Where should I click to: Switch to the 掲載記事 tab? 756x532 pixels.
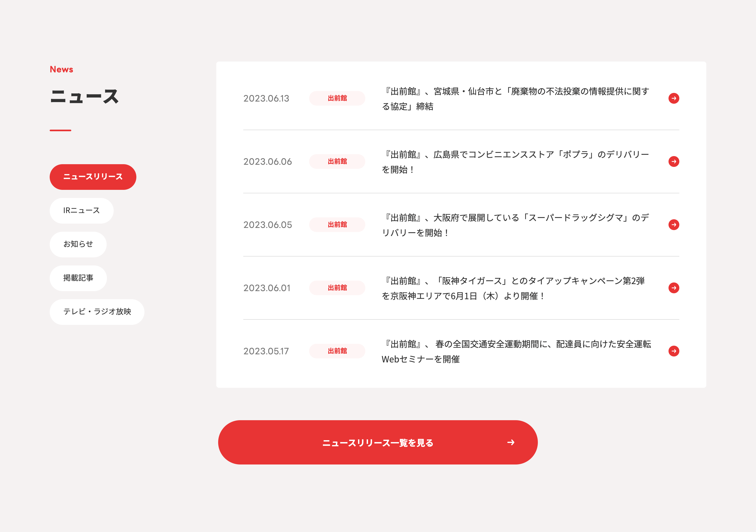click(x=78, y=278)
